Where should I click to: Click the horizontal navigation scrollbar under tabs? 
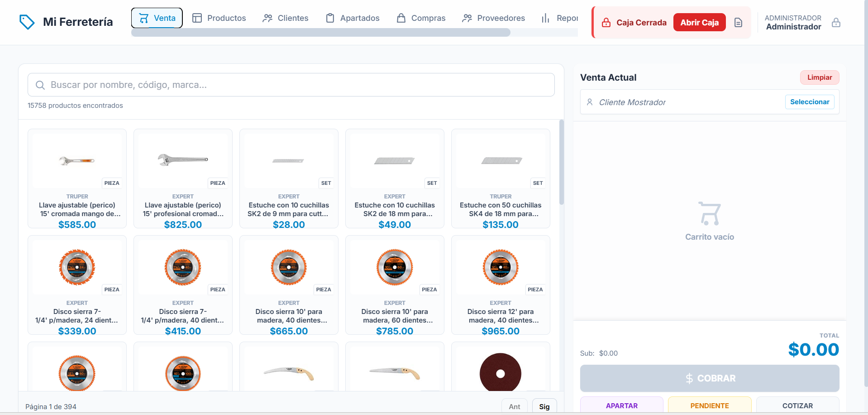(x=321, y=33)
